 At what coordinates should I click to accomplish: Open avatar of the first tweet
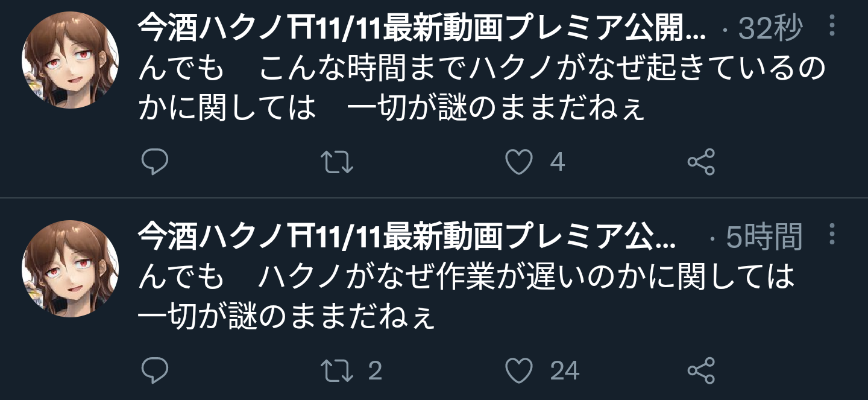(x=70, y=60)
